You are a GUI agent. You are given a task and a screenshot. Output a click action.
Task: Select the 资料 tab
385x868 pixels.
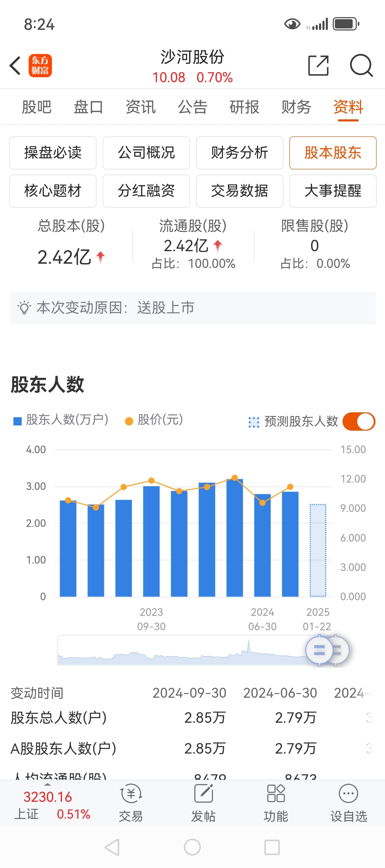pyautogui.click(x=348, y=107)
